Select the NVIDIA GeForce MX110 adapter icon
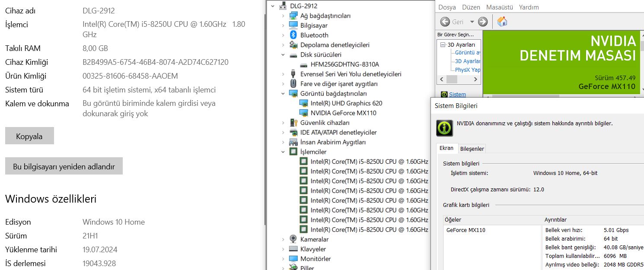Viewport: 644px width, 270px height. pyautogui.click(x=303, y=113)
